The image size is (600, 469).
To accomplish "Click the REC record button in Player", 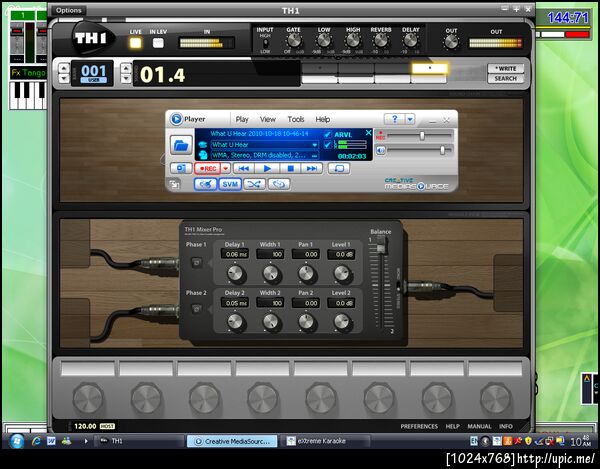I will click(208, 168).
